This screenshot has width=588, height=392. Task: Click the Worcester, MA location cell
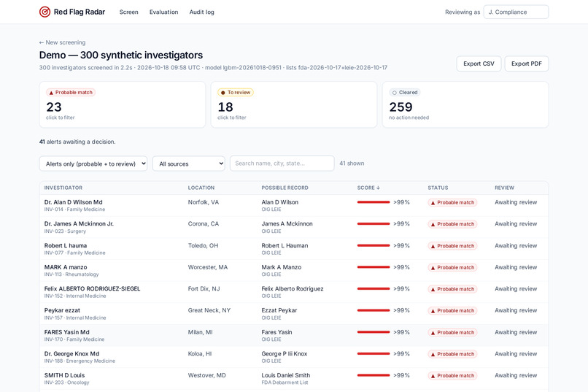tap(208, 267)
